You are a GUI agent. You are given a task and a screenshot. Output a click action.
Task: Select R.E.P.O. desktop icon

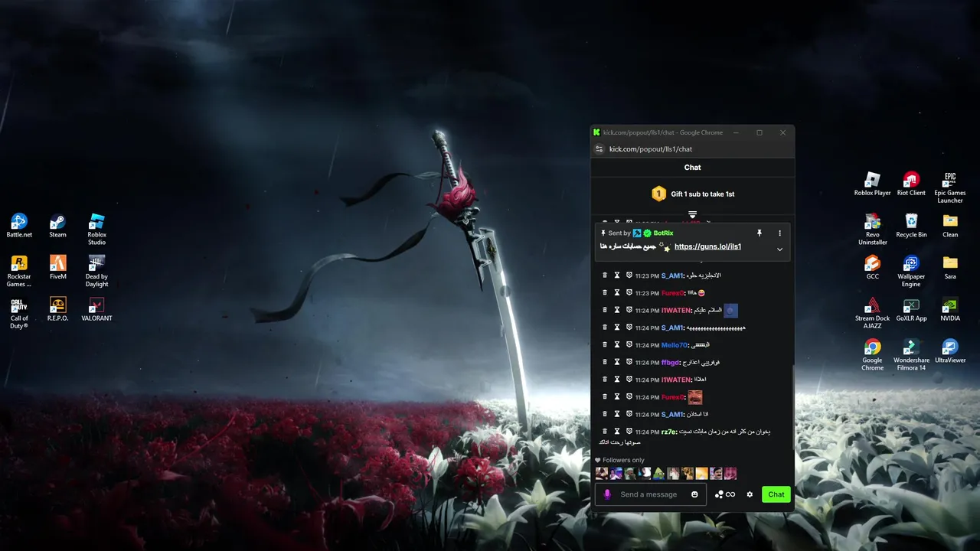(57, 309)
